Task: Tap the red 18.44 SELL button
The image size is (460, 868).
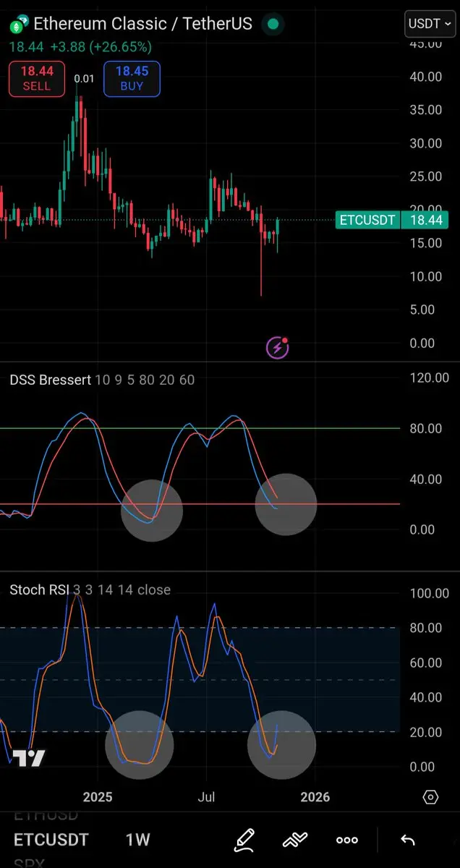Action: pyautogui.click(x=37, y=79)
